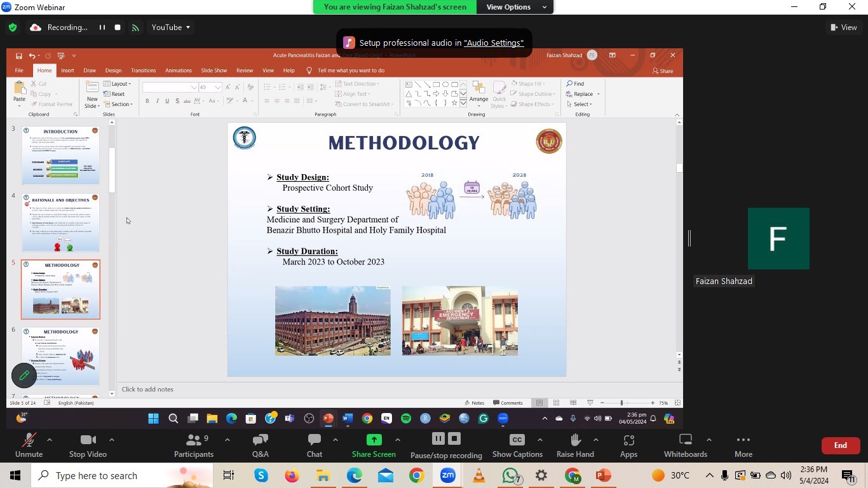Screen dimensions: 868x488
Task: Unmute the microphone in Zoom
Action: [29, 445]
